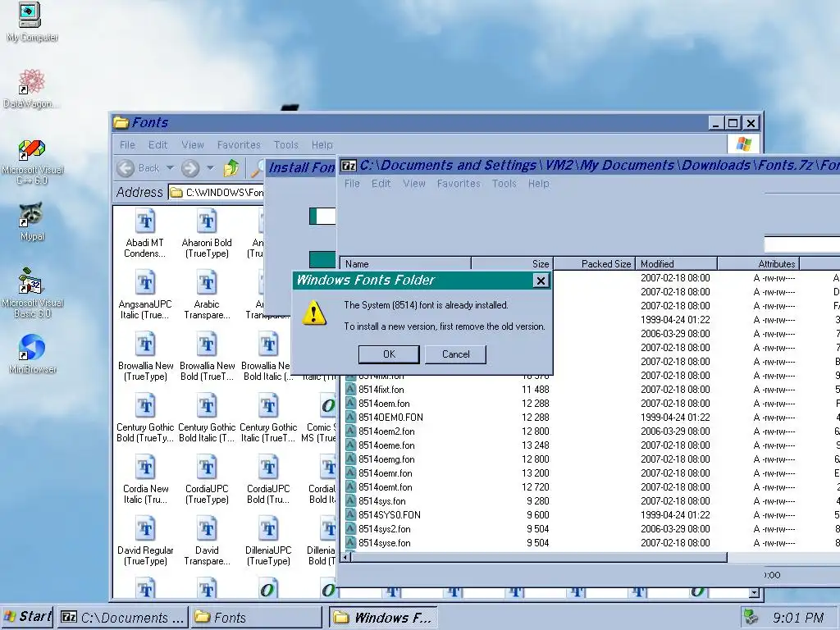This screenshot has height=630, width=840.
Task: Click the Fonts address bar field
Action: [x=217, y=192]
